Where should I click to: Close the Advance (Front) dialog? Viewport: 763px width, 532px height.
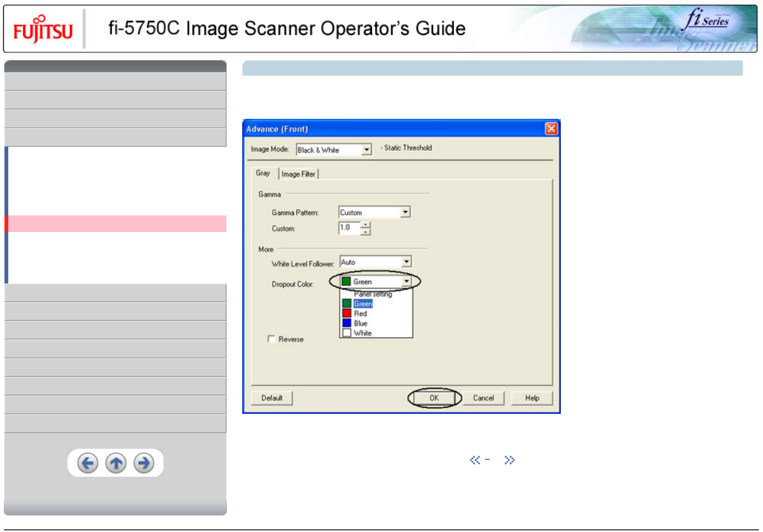551,129
